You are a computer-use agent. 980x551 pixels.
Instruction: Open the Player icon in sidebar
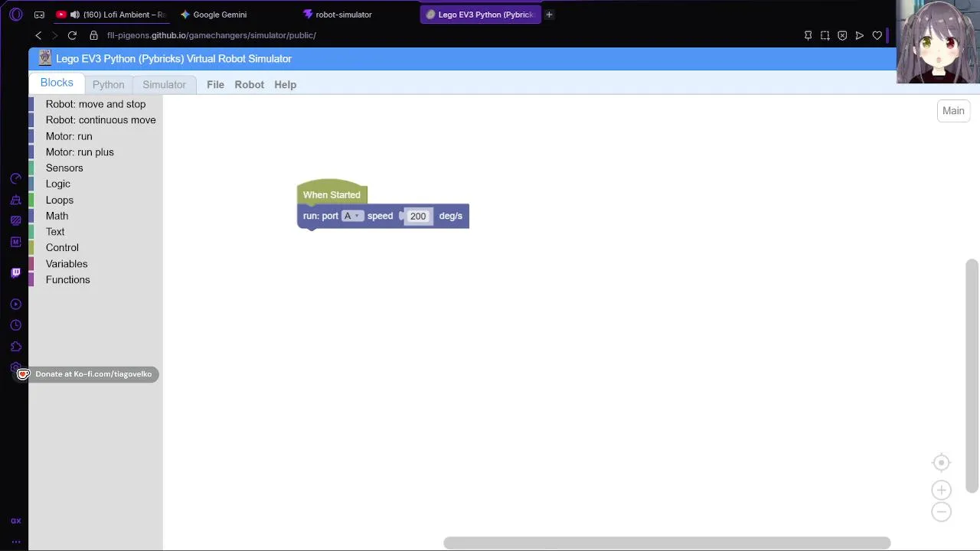15,304
